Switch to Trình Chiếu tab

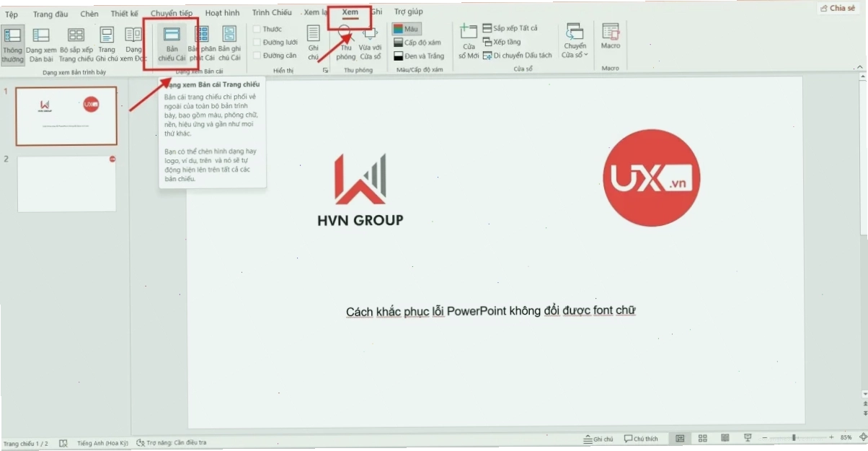[272, 12]
